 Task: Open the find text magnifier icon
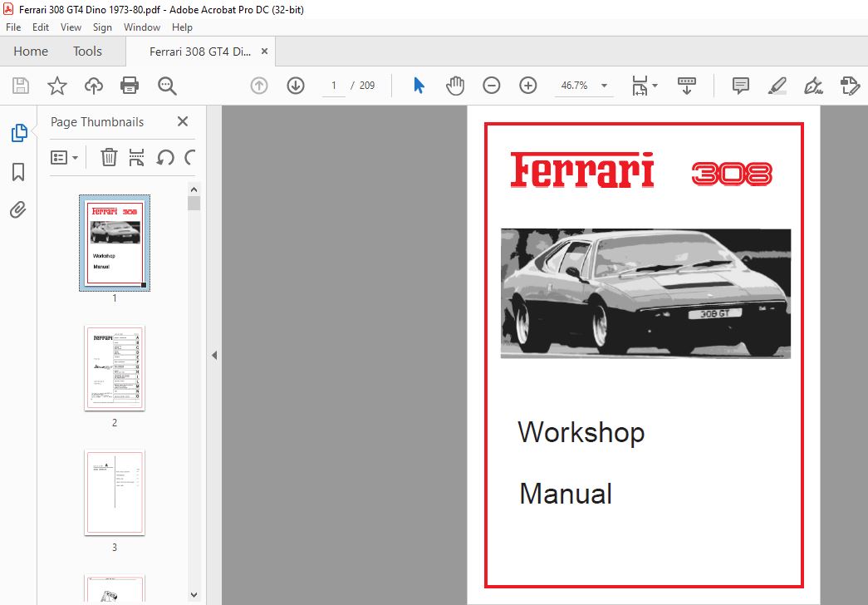point(167,86)
